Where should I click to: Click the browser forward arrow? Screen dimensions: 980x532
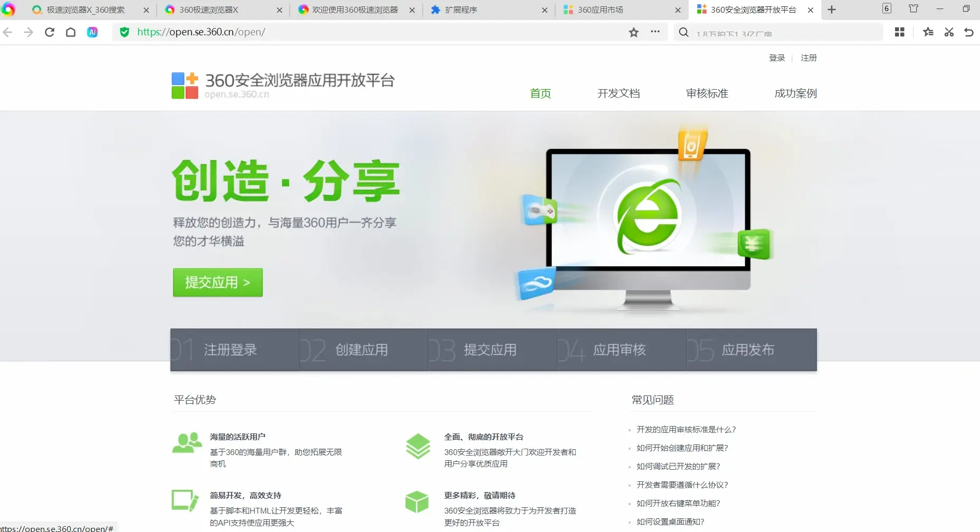(x=28, y=32)
